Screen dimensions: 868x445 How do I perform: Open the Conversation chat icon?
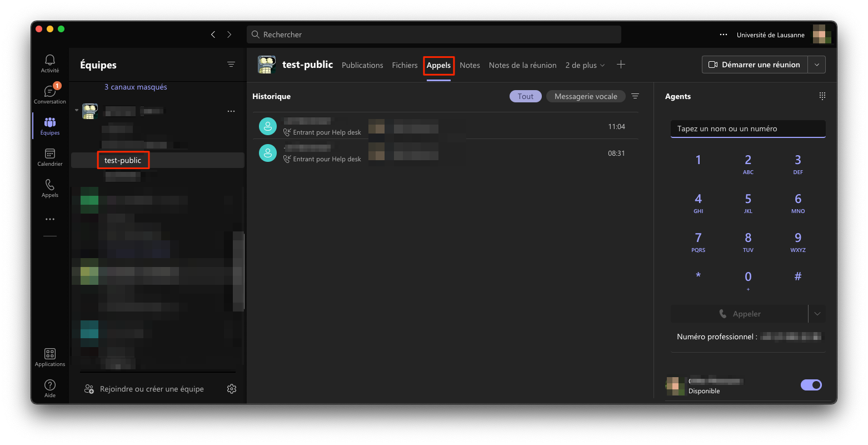(50, 94)
